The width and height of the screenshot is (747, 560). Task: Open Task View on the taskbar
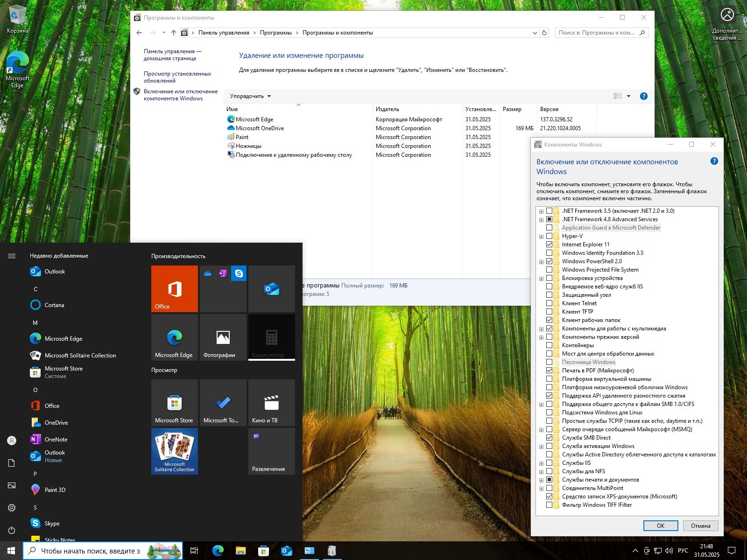194,551
